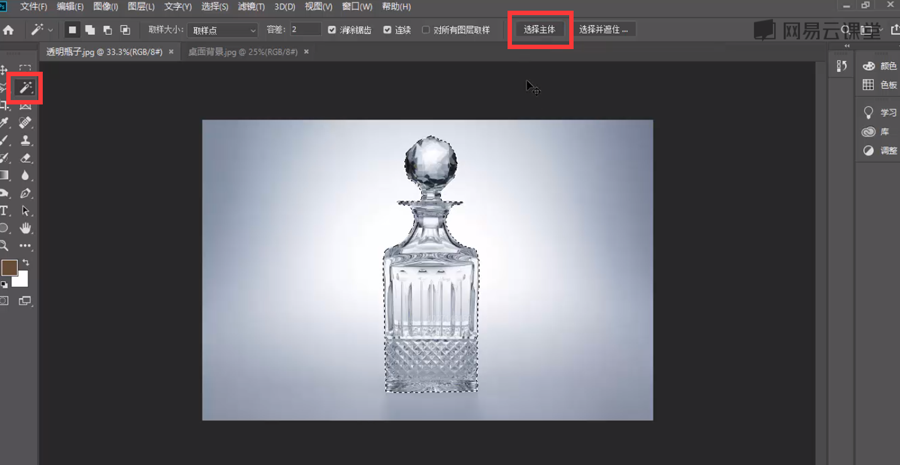
Task: Swap foreground and background colors
Action: pos(25,263)
